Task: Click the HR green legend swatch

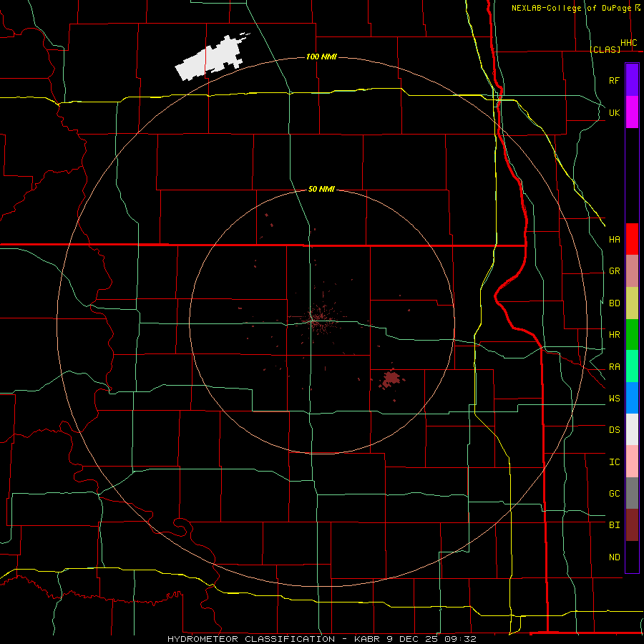Action: tap(632, 335)
